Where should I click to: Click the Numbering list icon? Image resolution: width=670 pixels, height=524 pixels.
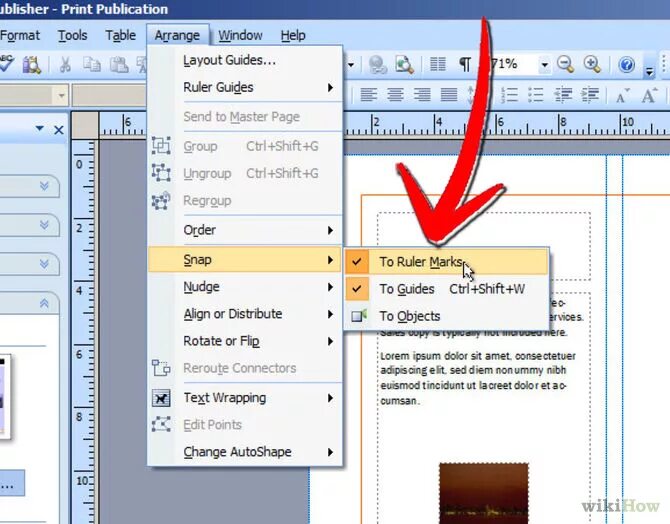[x=509, y=95]
